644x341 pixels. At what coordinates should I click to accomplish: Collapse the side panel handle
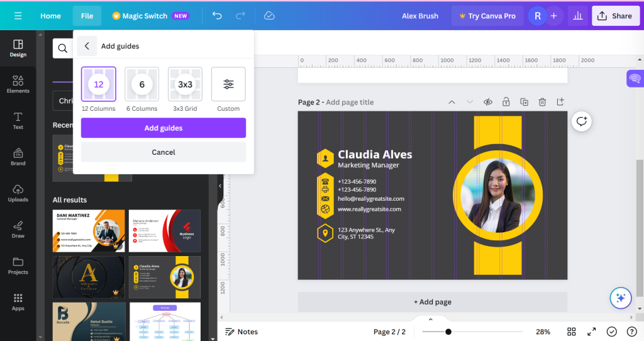[x=220, y=186]
